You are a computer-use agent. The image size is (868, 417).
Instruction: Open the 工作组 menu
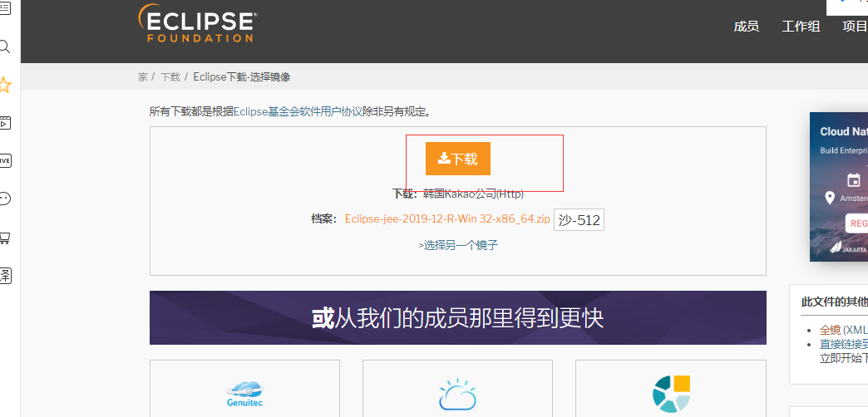point(801,26)
